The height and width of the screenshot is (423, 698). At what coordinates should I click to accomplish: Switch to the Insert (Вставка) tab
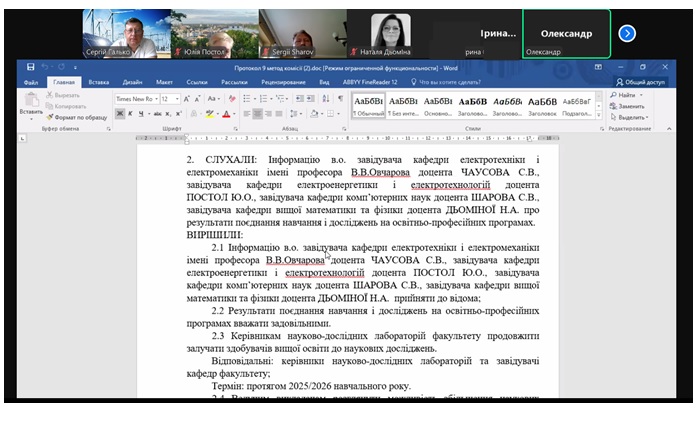click(x=99, y=82)
